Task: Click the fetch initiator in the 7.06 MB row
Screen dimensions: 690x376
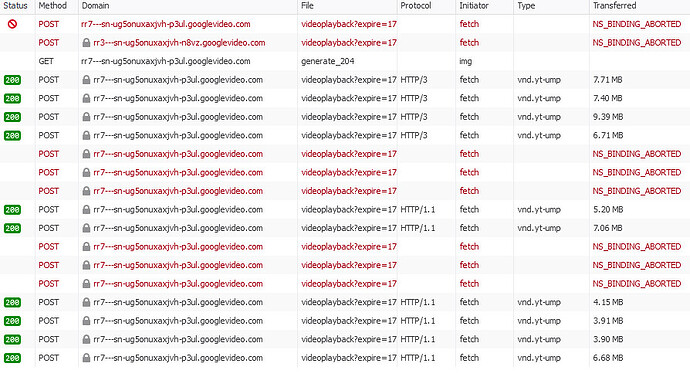Action: 469,228
